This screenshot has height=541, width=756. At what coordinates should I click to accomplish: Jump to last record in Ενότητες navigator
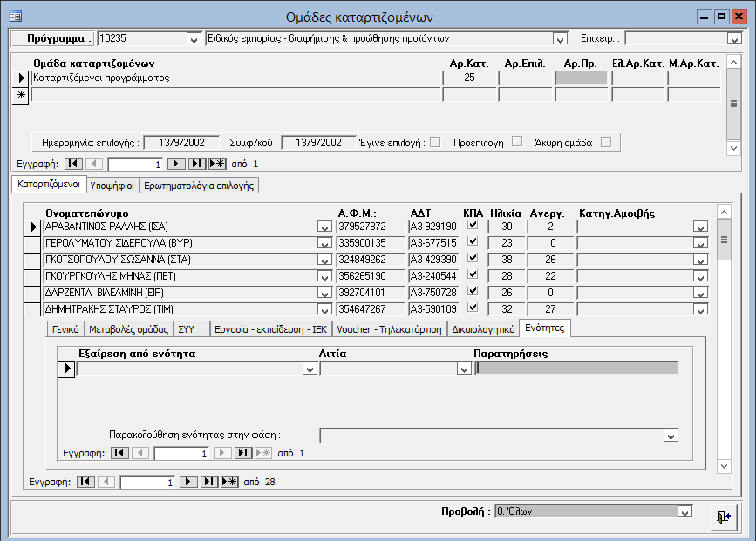click(243, 453)
